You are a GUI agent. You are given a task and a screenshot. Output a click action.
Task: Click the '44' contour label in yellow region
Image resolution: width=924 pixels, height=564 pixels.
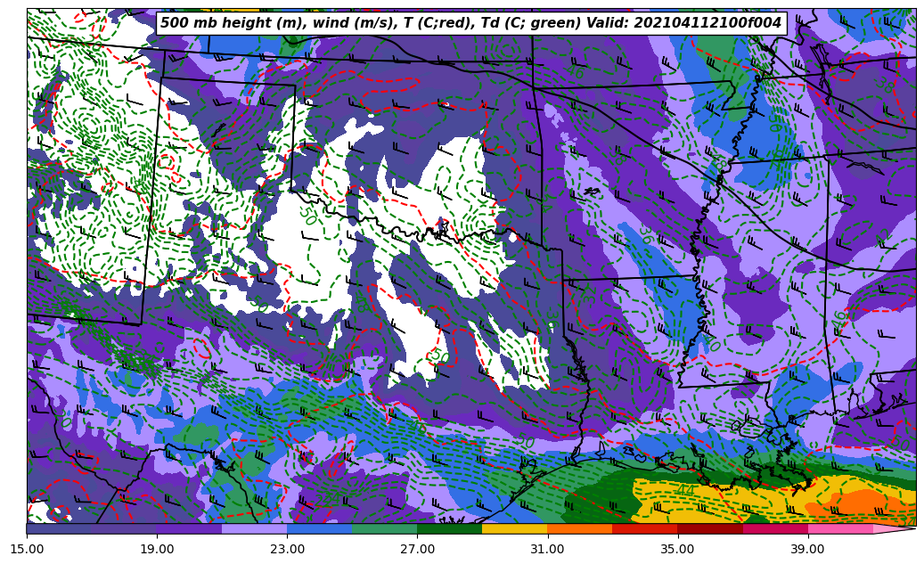pyautogui.click(x=684, y=490)
